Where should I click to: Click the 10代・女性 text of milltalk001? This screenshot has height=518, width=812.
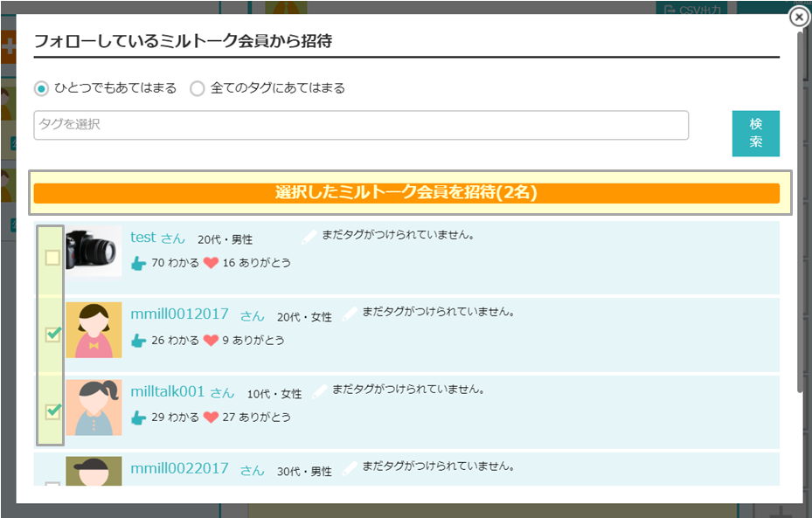pyautogui.click(x=274, y=394)
